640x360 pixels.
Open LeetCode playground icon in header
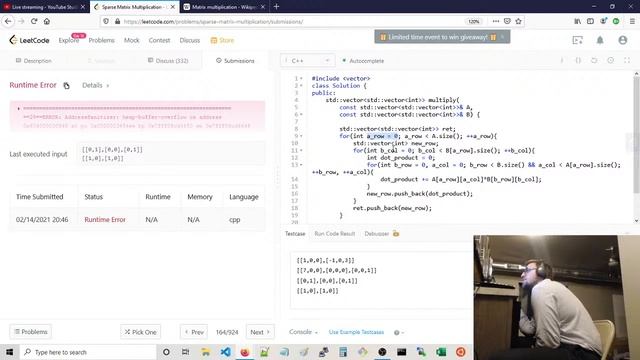coord(578,40)
